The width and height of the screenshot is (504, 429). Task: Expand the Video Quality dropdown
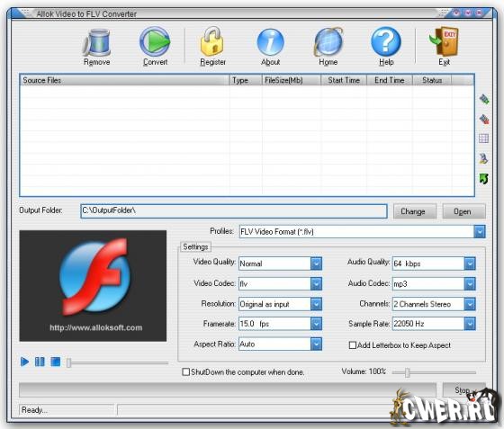coord(316,264)
